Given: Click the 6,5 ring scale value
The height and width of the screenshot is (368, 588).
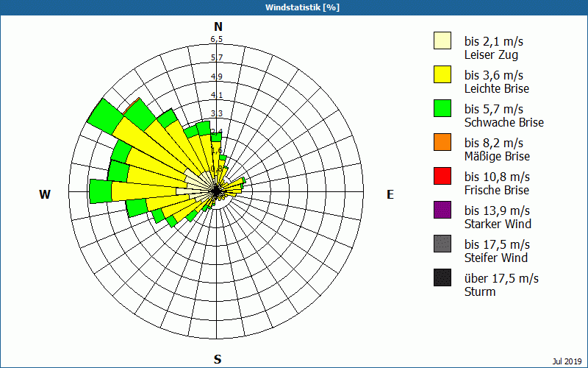Looking at the screenshot, I should [216, 39].
